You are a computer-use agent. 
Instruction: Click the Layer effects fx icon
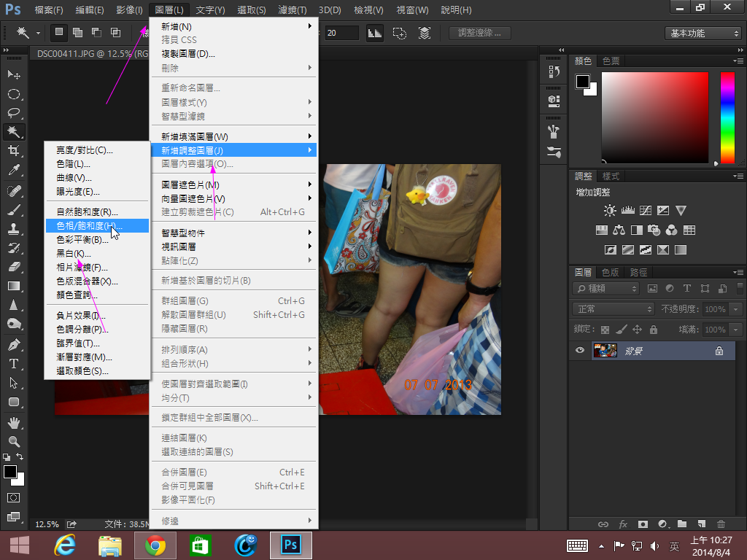point(623,524)
